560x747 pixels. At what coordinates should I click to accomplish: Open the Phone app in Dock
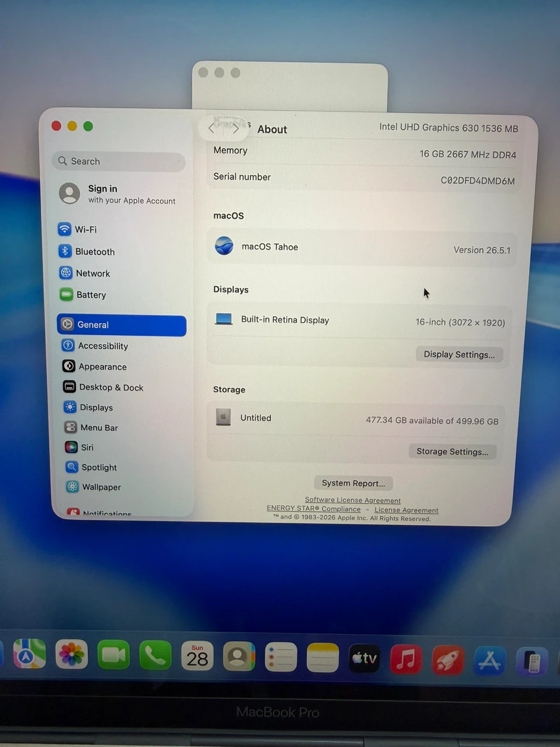156,656
